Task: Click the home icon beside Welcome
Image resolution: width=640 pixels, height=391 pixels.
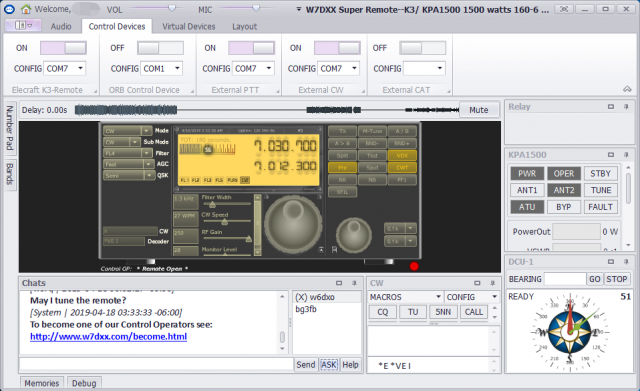Action: [x=26, y=9]
